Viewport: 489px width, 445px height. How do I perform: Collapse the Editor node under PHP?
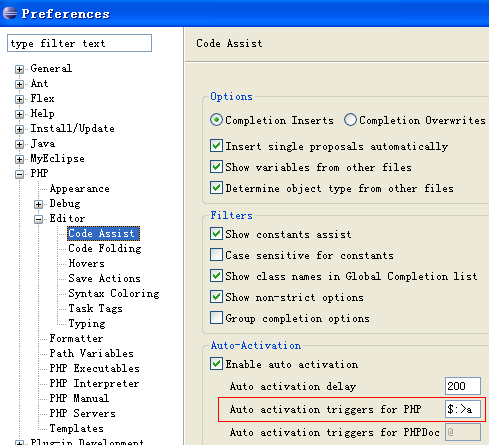tap(38, 219)
